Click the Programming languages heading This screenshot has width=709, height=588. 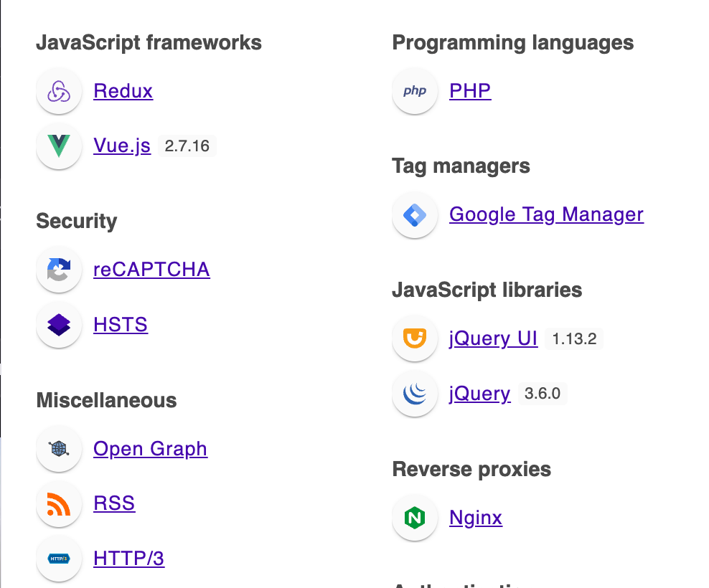513,44
